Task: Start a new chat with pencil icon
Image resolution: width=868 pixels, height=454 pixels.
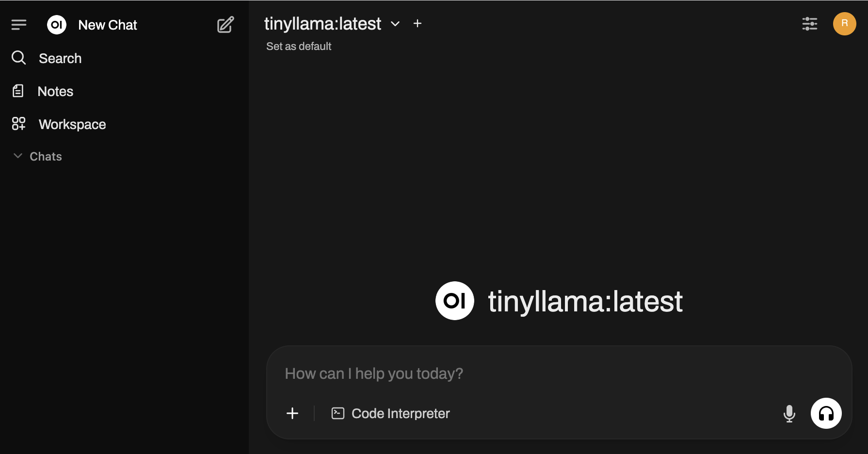Action: point(225,25)
